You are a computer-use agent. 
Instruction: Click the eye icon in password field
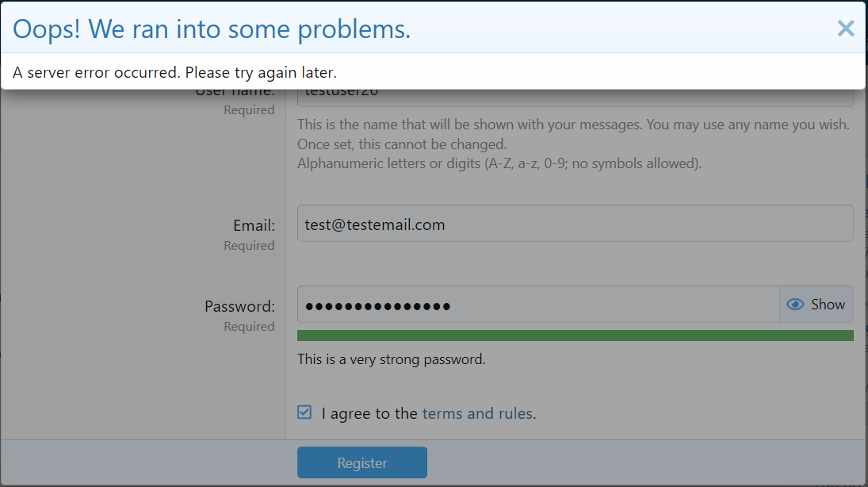[x=795, y=304]
